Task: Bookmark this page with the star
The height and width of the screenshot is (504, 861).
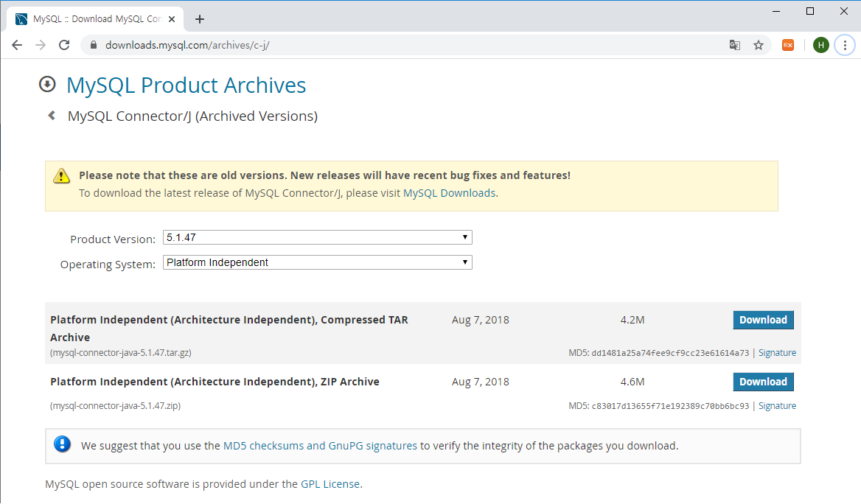Action: (759, 45)
